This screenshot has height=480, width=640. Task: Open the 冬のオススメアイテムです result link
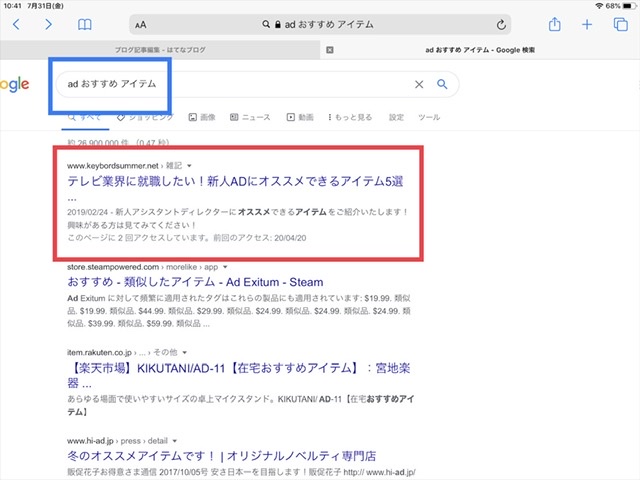coord(222,456)
